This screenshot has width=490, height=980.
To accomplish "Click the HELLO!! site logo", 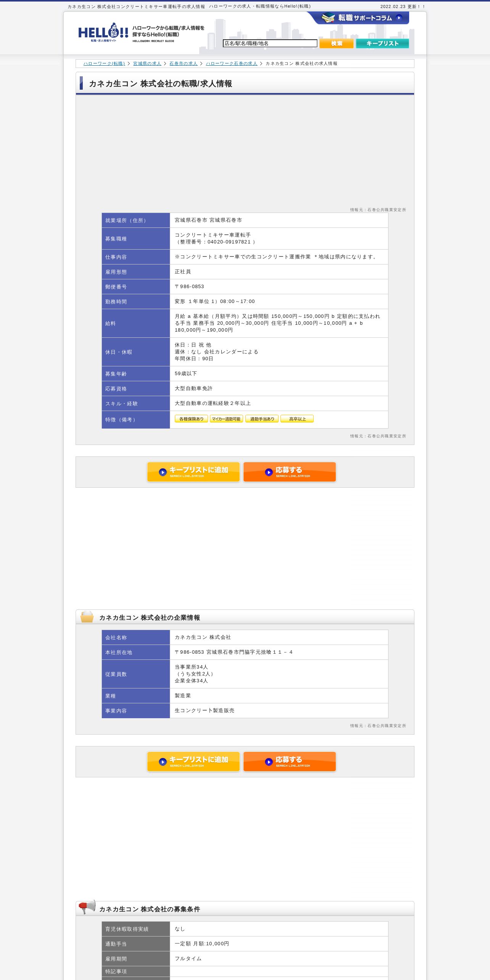I will click(x=103, y=32).
